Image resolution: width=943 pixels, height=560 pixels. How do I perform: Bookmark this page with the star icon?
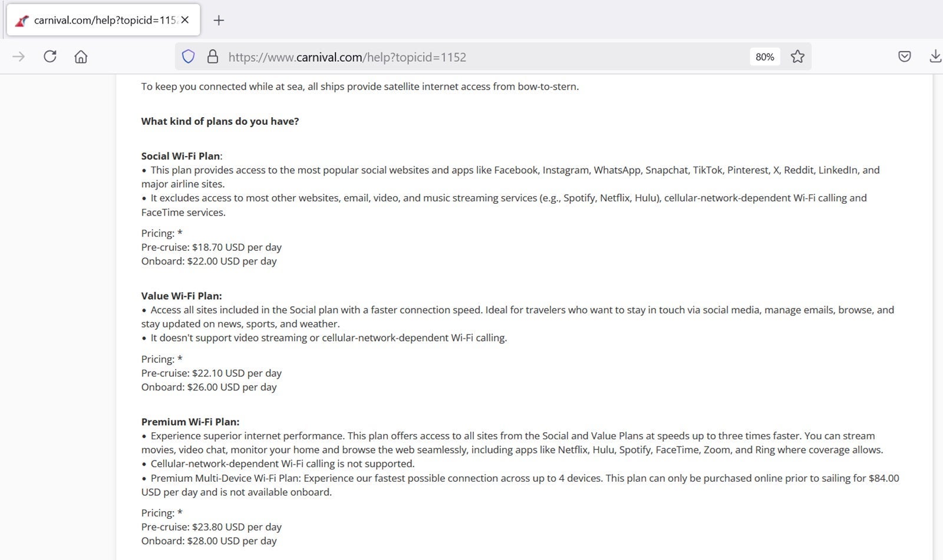click(797, 57)
